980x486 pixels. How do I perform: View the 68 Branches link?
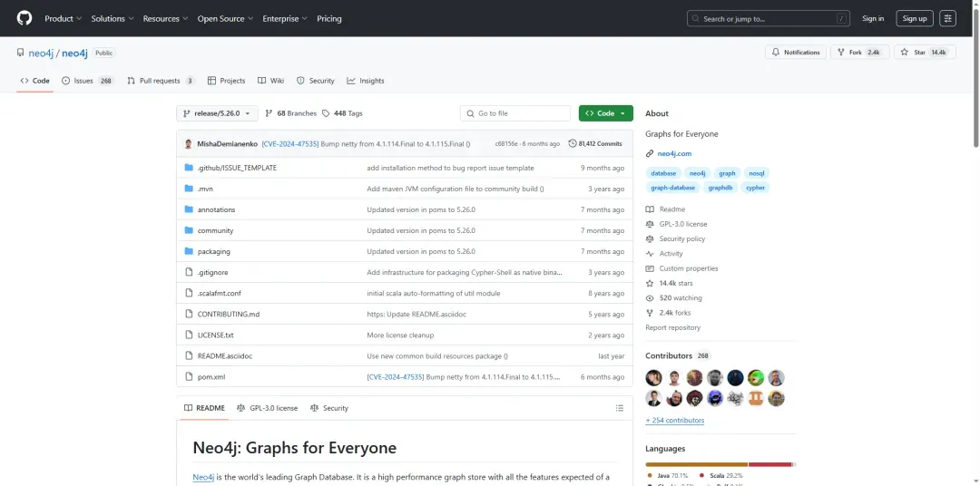pyautogui.click(x=291, y=113)
